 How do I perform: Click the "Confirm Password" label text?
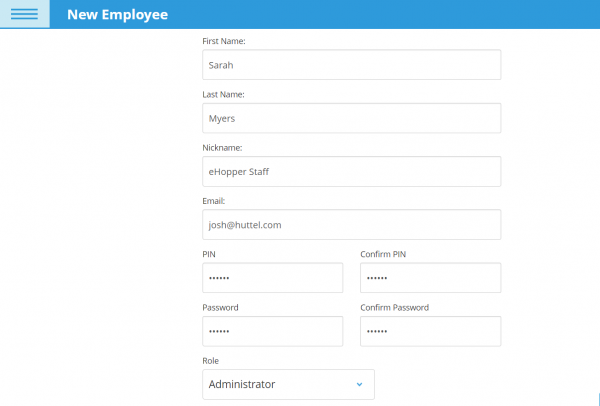[394, 307]
